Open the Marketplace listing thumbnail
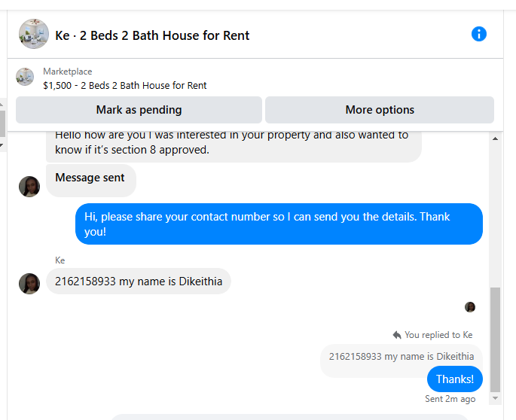The height and width of the screenshot is (420, 516). coord(25,77)
